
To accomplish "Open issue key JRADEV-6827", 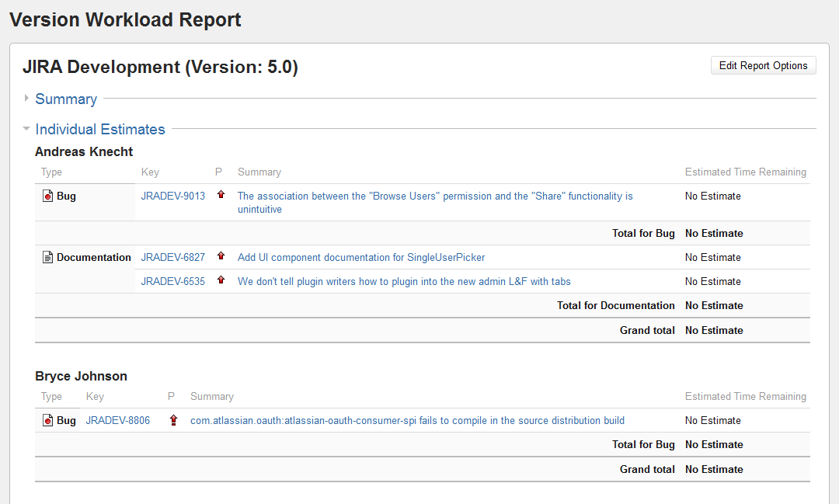I will pyautogui.click(x=172, y=258).
